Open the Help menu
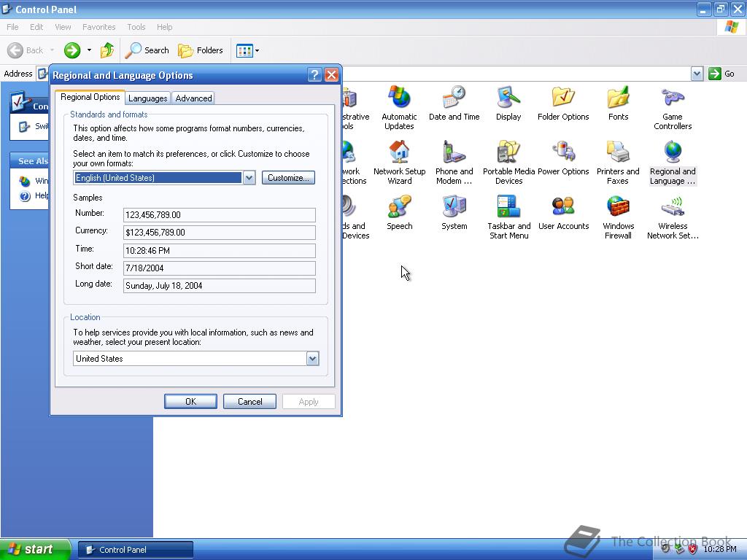 pos(165,27)
